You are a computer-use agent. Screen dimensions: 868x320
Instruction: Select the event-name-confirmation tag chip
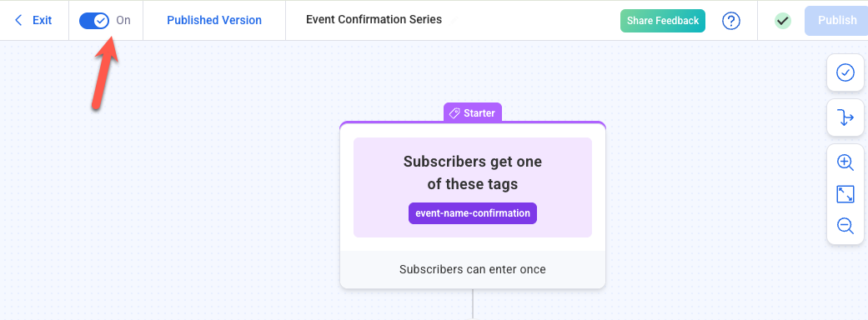[x=473, y=213]
